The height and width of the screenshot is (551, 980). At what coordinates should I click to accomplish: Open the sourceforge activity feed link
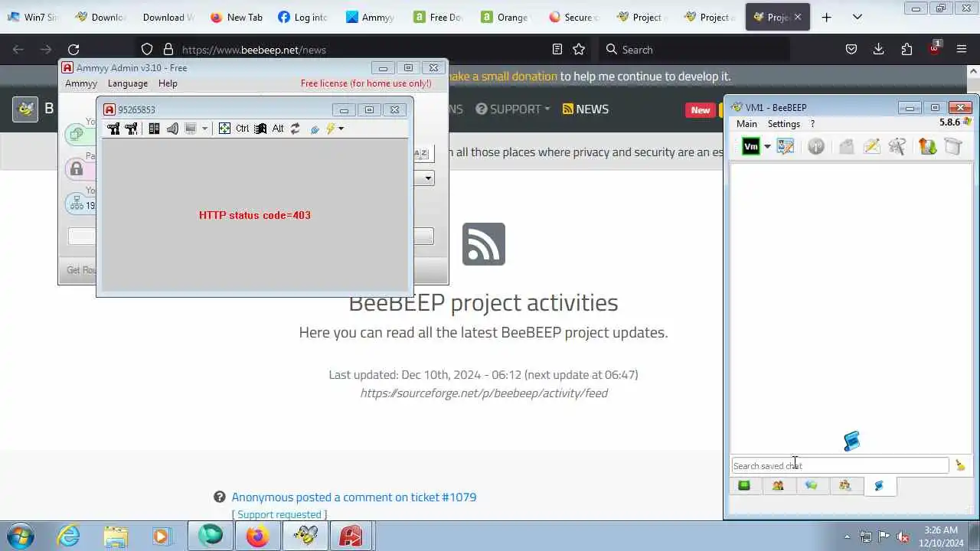click(484, 393)
